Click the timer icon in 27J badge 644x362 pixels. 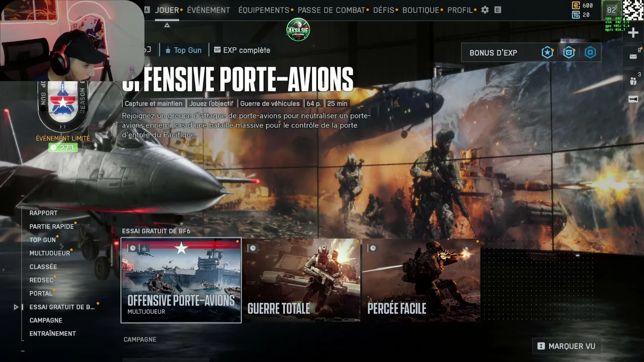(x=54, y=147)
